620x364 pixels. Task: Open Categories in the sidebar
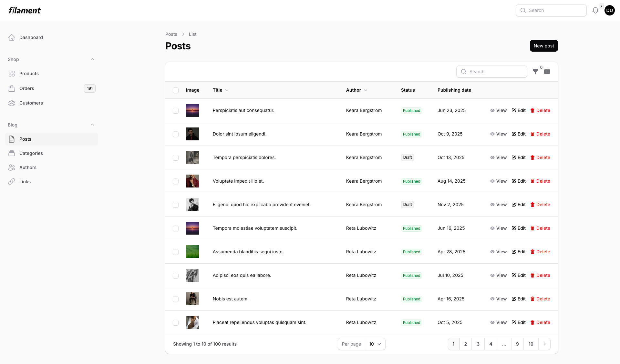pyautogui.click(x=31, y=153)
